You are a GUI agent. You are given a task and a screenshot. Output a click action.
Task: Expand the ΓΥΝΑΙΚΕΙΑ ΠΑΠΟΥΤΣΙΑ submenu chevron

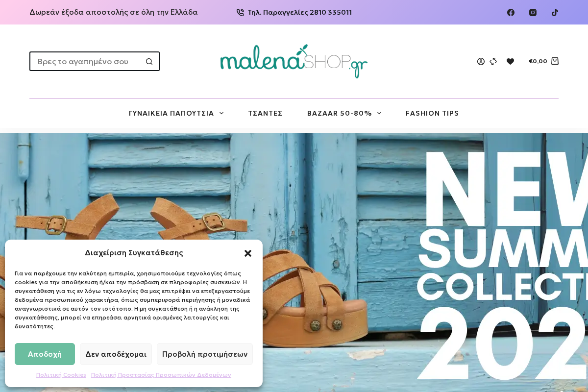[x=221, y=113]
